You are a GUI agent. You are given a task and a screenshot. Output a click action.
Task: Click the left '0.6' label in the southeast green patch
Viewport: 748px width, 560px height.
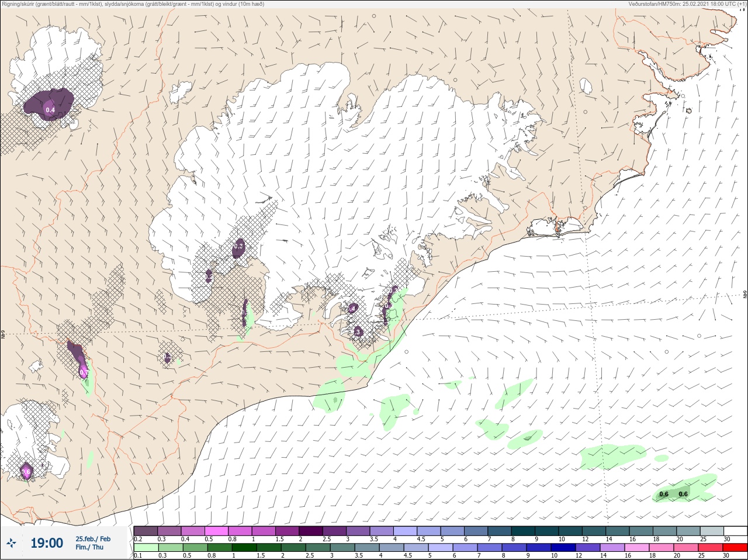click(664, 495)
